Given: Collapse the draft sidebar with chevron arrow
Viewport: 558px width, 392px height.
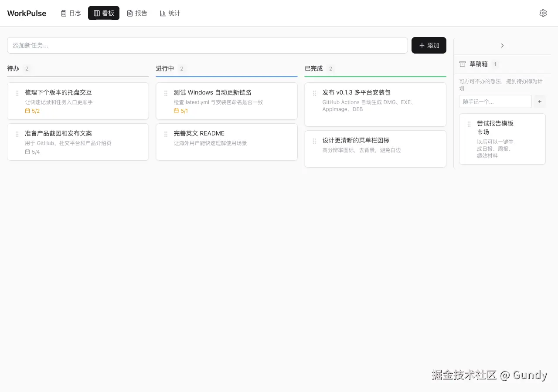Looking at the screenshot, I should tap(502, 45).
